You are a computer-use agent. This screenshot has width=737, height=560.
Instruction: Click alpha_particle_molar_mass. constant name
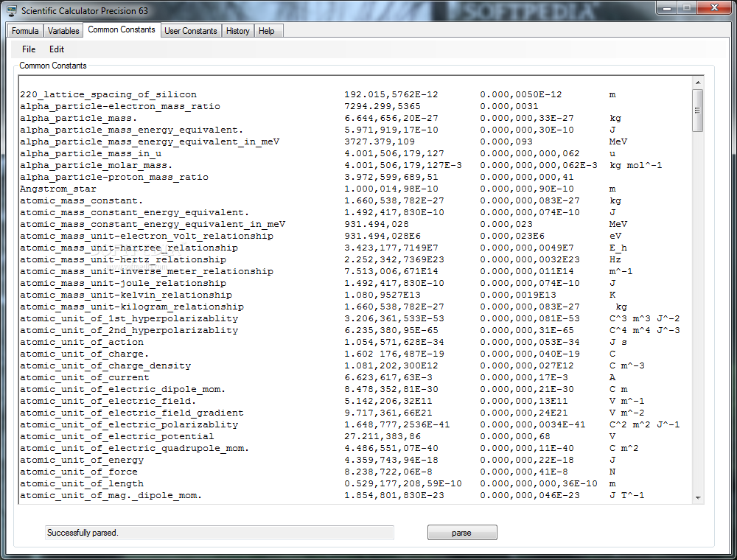[96, 165]
